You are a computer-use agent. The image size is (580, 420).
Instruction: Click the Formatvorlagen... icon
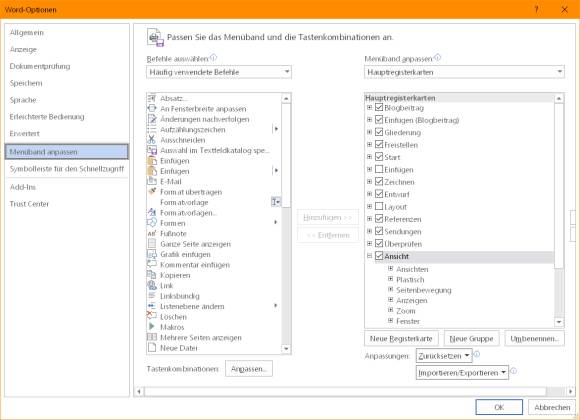[x=152, y=213]
